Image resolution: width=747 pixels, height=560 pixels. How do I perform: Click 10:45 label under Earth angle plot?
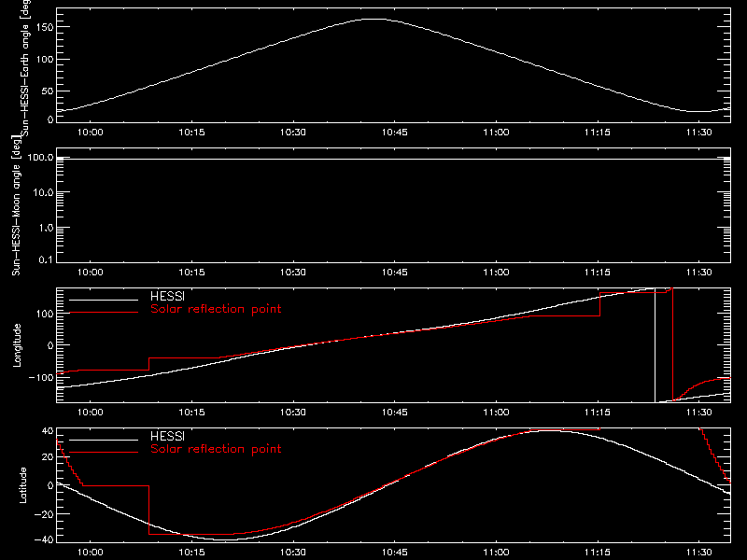pos(394,133)
